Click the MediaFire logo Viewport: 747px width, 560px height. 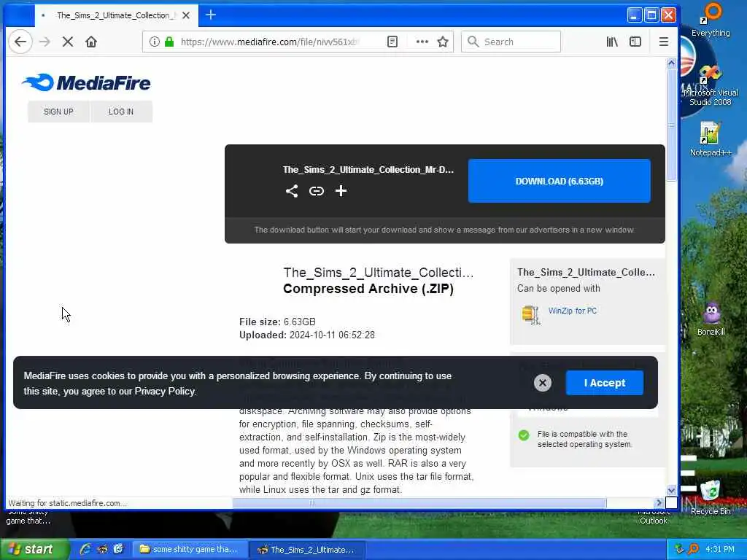click(x=86, y=83)
